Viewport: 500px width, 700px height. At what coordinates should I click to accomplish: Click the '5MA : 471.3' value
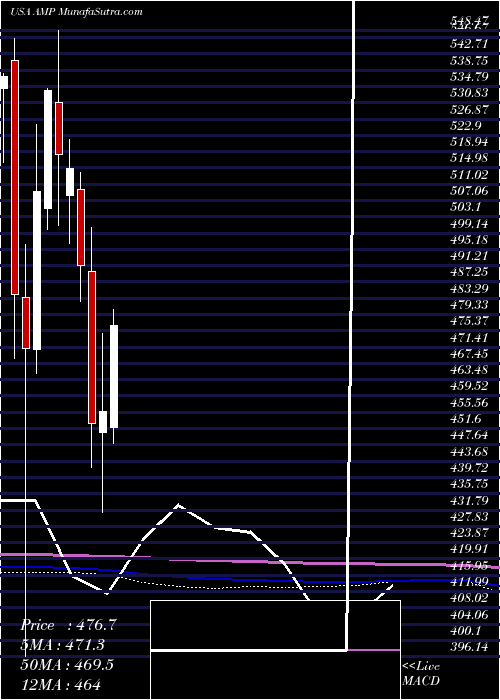click(65, 645)
